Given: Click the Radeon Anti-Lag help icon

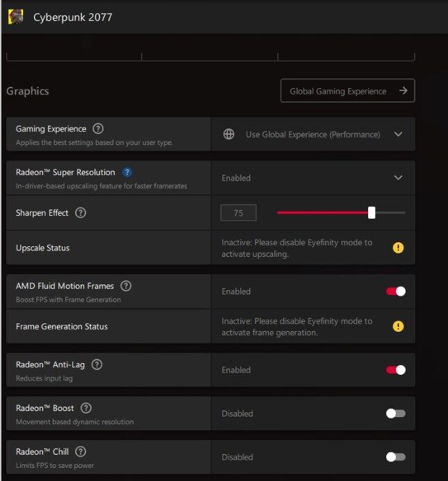Looking at the screenshot, I should tap(97, 364).
